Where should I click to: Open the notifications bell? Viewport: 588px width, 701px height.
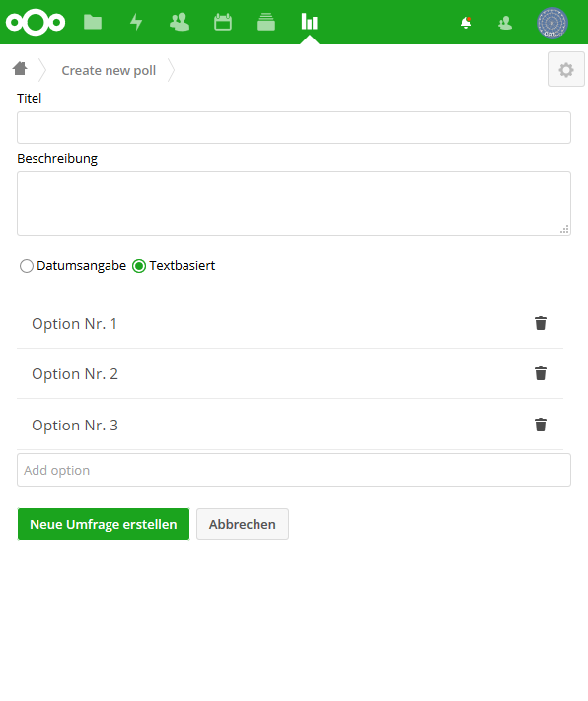(466, 23)
